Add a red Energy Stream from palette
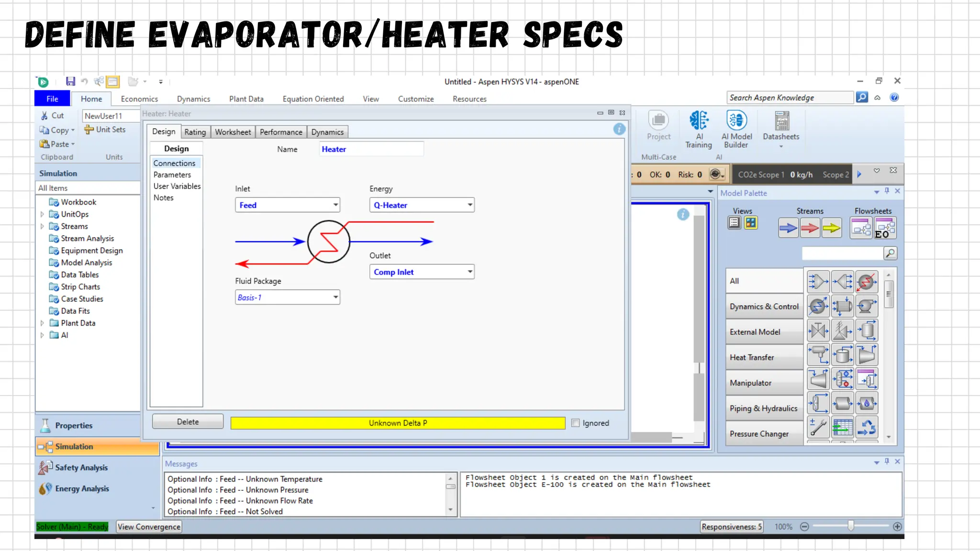The height and width of the screenshot is (551, 980). click(810, 228)
